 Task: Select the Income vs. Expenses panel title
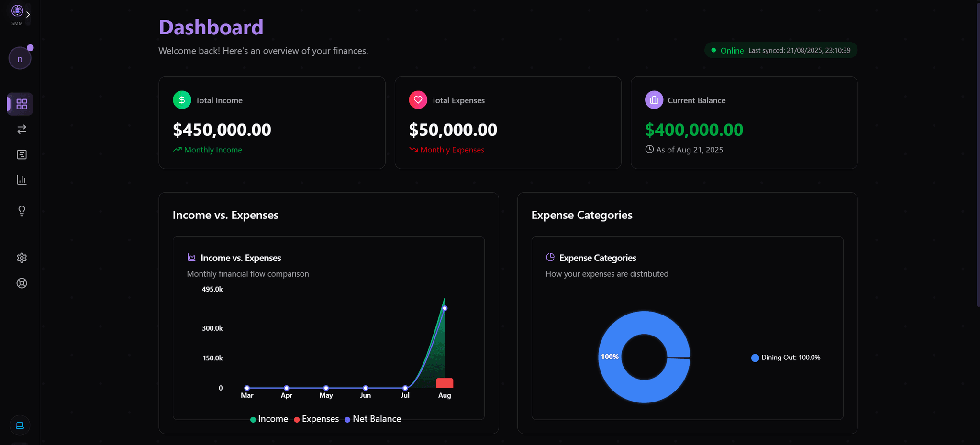click(225, 215)
